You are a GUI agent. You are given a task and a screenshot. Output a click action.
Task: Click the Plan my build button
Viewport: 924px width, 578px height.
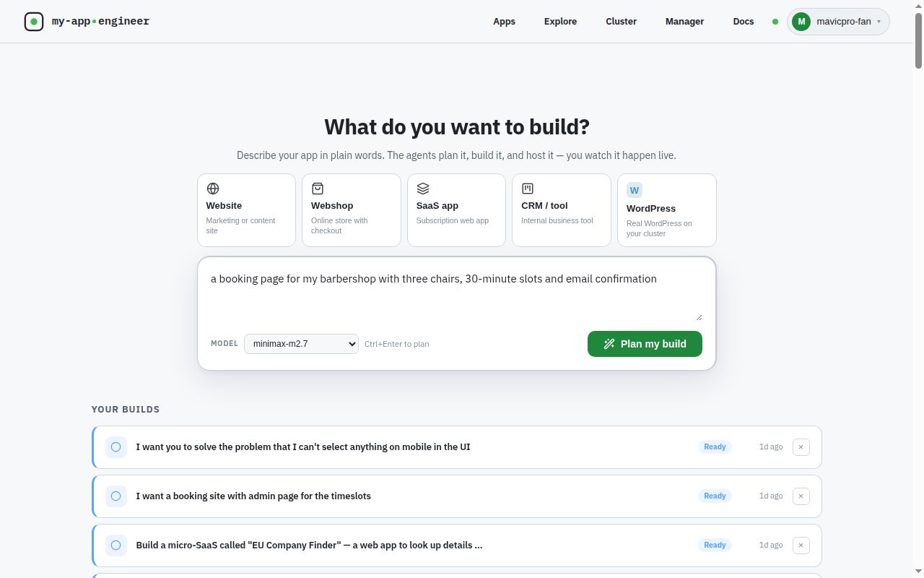pyautogui.click(x=645, y=344)
